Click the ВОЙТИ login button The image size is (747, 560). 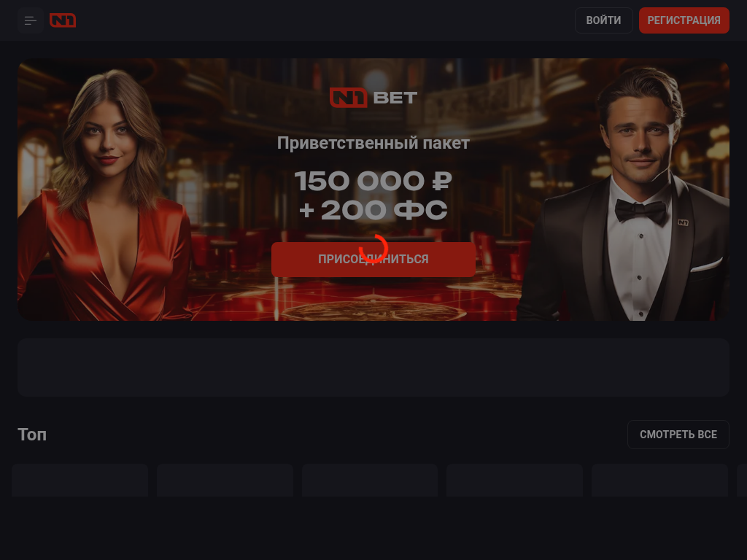click(603, 20)
